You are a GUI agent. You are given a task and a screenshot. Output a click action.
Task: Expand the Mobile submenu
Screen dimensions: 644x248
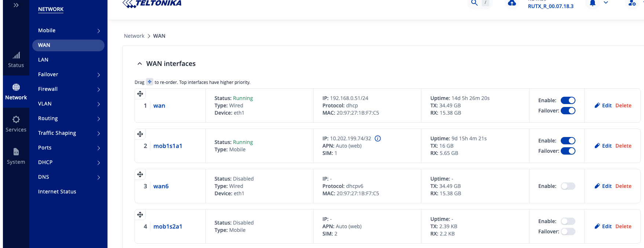click(98, 31)
